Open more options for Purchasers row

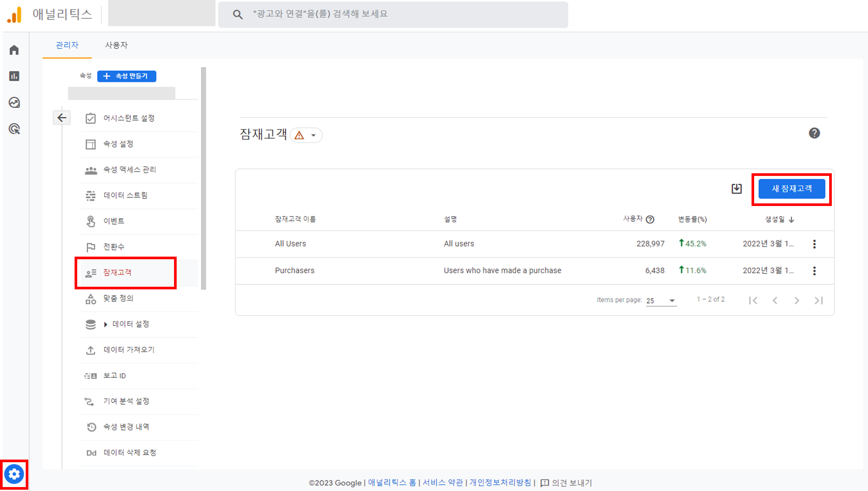[x=814, y=271]
